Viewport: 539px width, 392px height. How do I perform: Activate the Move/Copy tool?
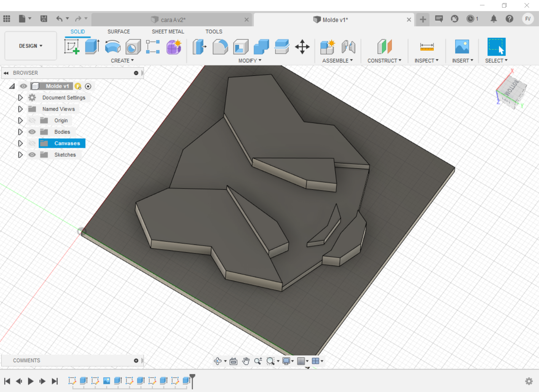pyautogui.click(x=302, y=47)
